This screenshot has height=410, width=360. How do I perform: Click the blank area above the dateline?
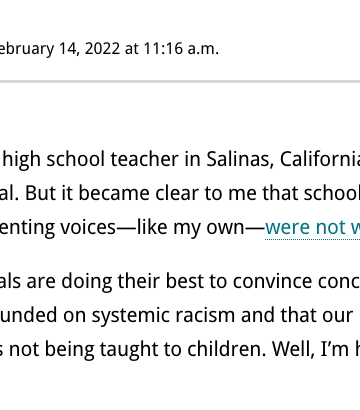(x=180, y=18)
